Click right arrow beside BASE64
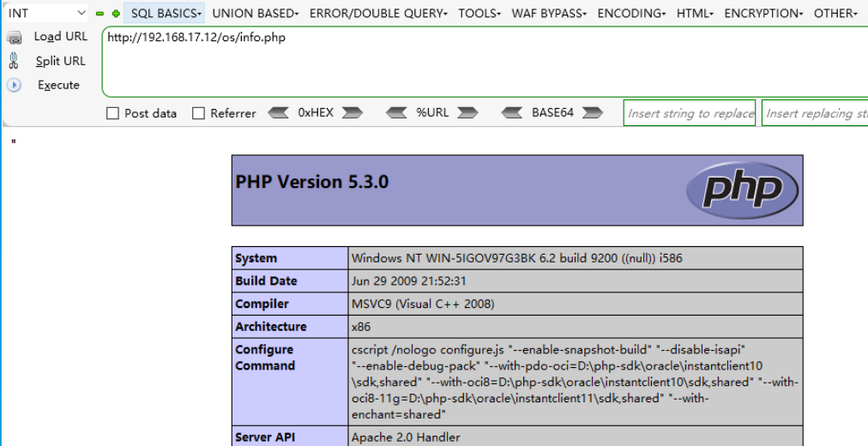Viewport: 868px width, 446px height. pyautogui.click(x=593, y=113)
